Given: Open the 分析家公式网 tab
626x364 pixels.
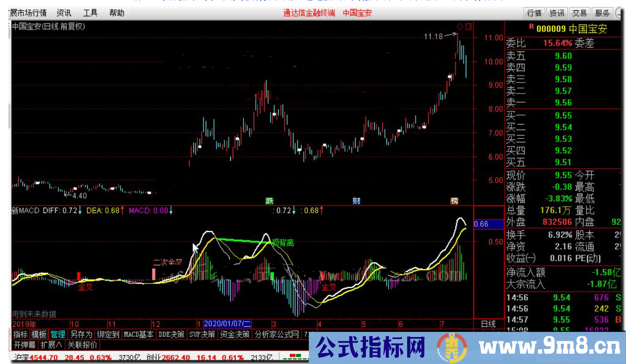Looking at the screenshot, I should tap(277, 334).
